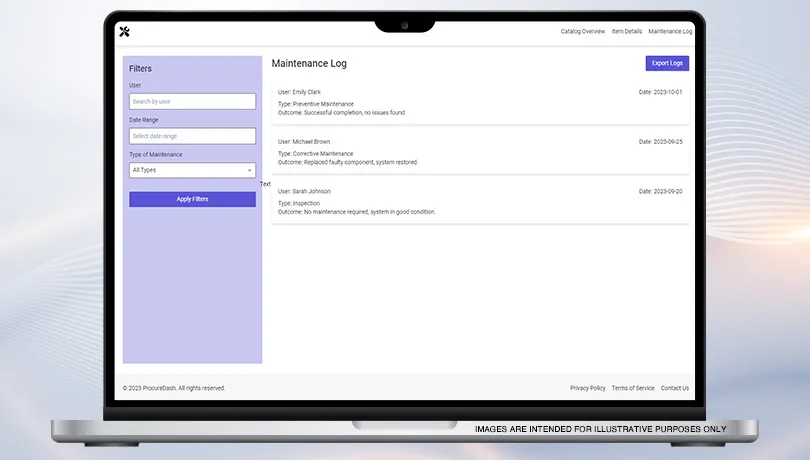Click the ProcureDash wrench logo icon
The height and width of the screenshot is (460, 810).
coord(124,31)
